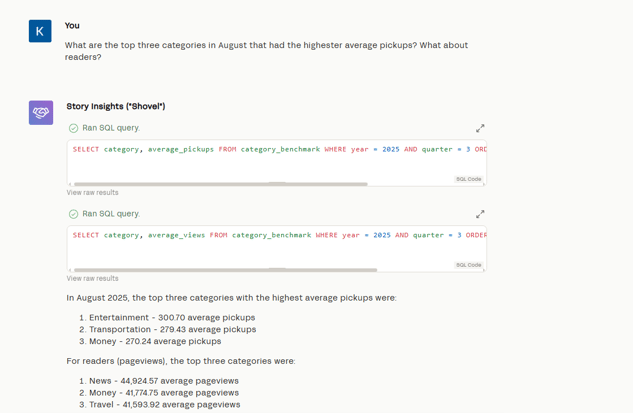Image resolution: width=633 pixels, height=413 pixels.
Task: Select the second "Ran SQL query." label
Action: click(111, 214)
